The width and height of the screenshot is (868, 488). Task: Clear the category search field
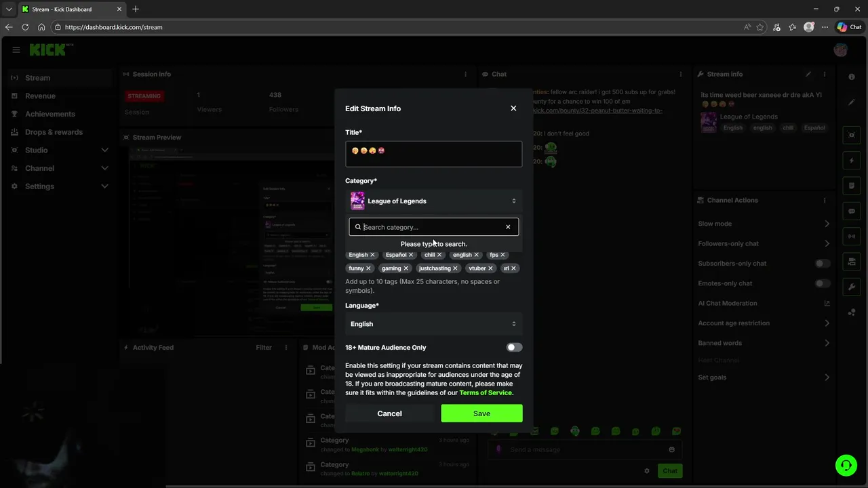508,227
